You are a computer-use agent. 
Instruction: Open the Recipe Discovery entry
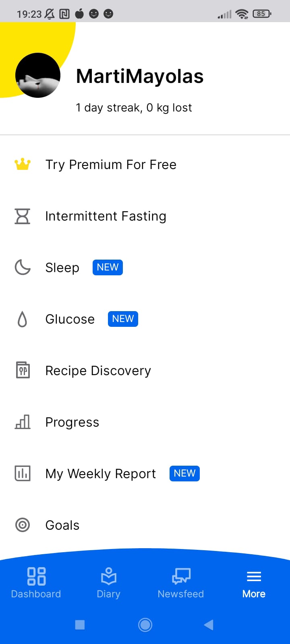(98, 371)
